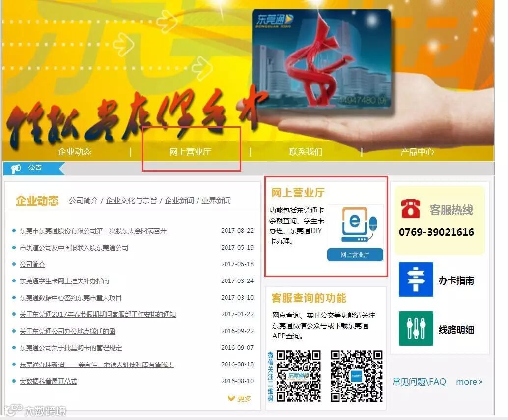Screen dimensions: 508x420
Task: Open 东莞通公司关于批量购卡的管理规定
Action: (71, 348)
